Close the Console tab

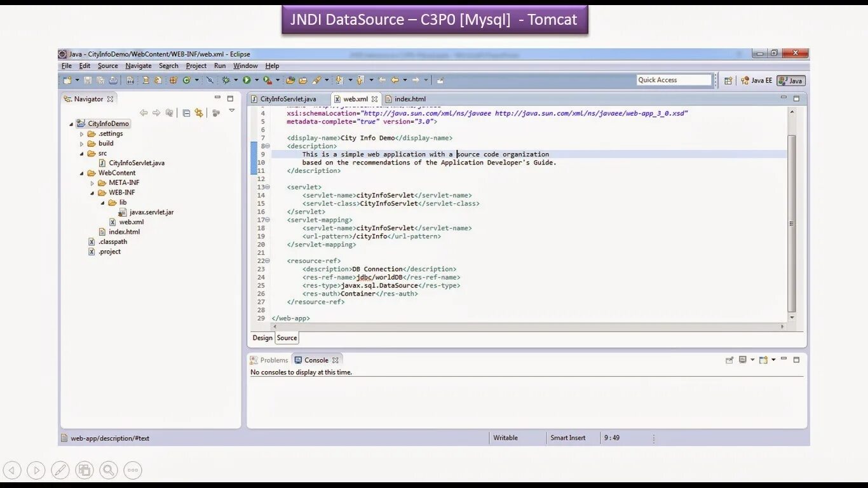pyautogui.click(x=335, y=360)
